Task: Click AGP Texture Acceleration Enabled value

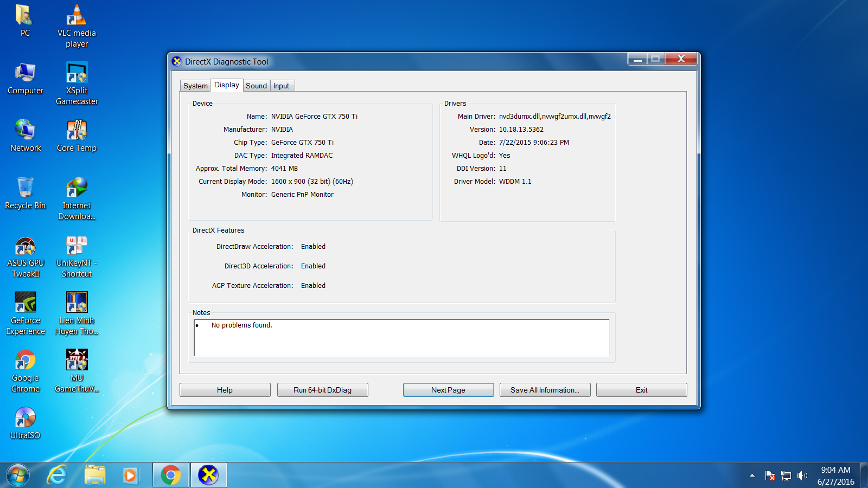Action: click(313, 285)
